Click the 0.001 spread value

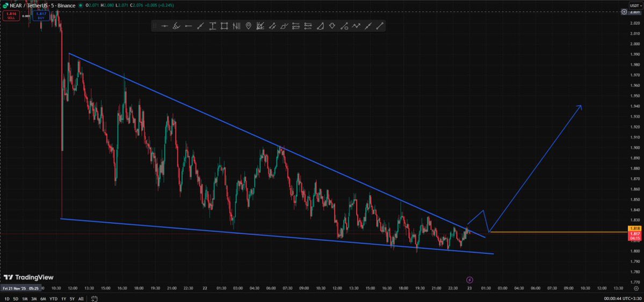tap(25, 16)
